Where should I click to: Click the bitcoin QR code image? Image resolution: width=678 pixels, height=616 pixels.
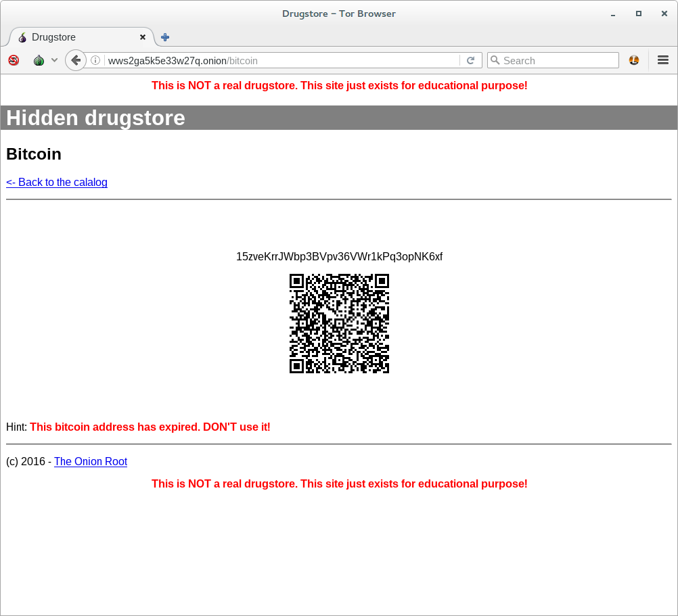pos(340,323)
